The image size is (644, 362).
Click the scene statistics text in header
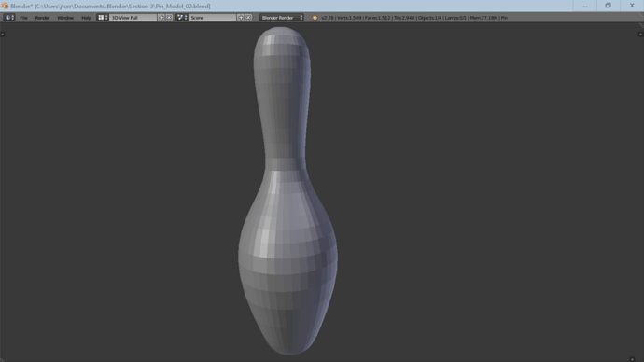point(414,18)
